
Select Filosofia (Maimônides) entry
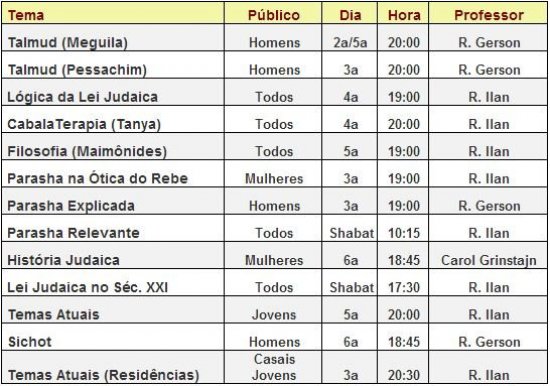coord(87,152)
